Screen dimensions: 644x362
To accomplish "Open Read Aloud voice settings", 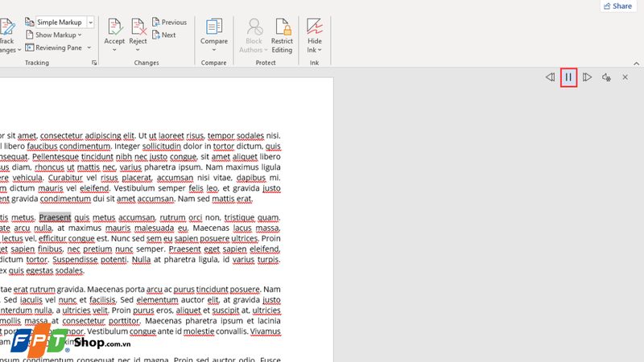I will (x=606, y=77).
